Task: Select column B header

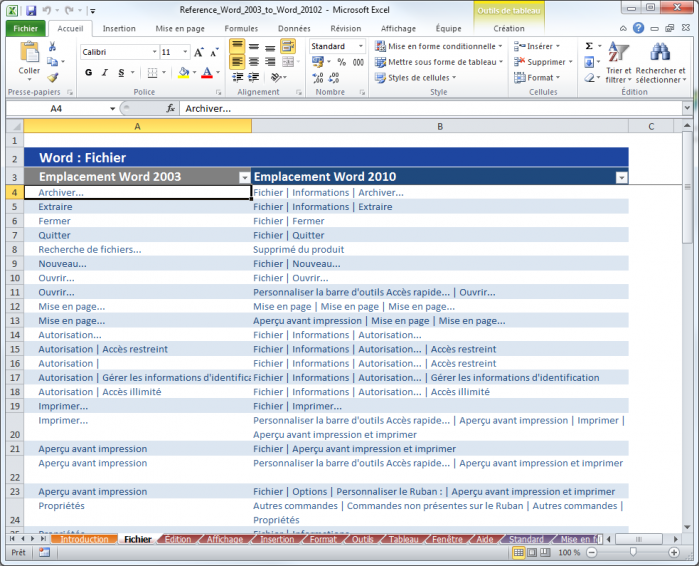Action: [x=440, y=127]
